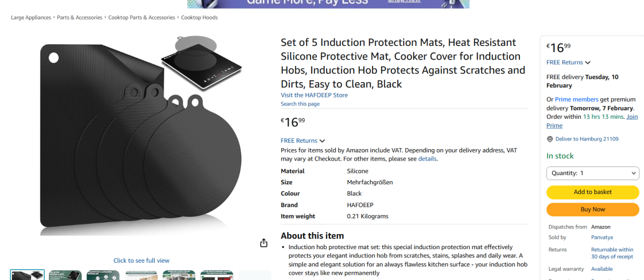
Task: Expand FREE Returns chevron in buy box
Action: [x=588, y=63]
